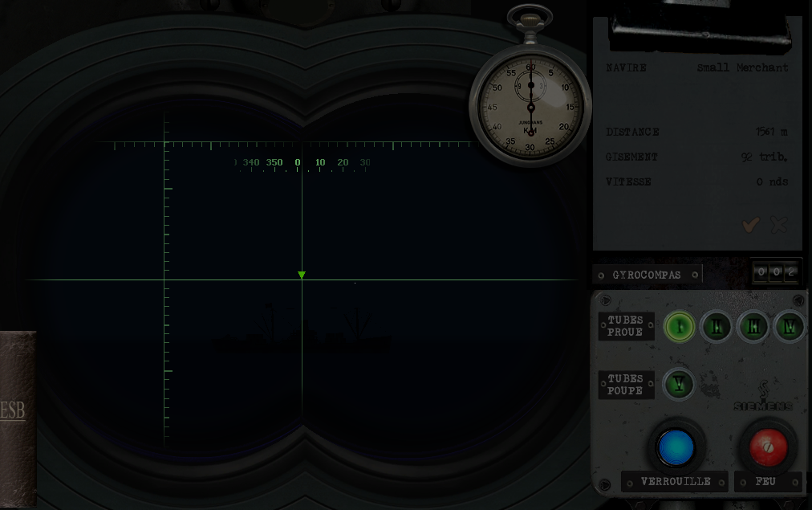Confirm target data with the checkmark
Viewport: 812px width, 510px height.
pyautogui.click(x=750, y=226)
